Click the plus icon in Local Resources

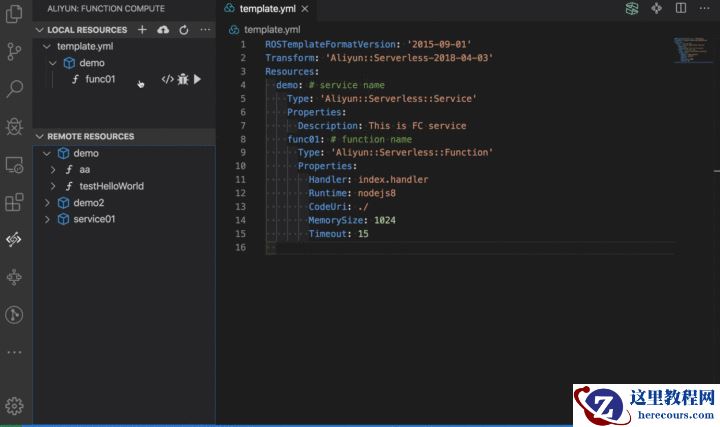(x=142, y=30)
